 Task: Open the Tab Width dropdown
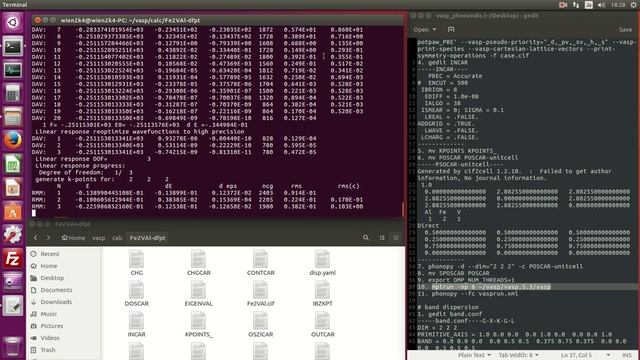click(x=518, y=355)
